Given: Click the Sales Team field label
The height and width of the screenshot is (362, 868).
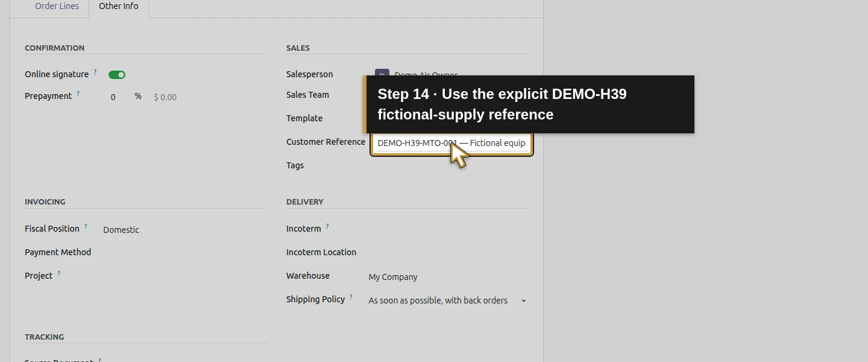Looking at the screenshot, I should pyautogui.click(x=308, y=95).
